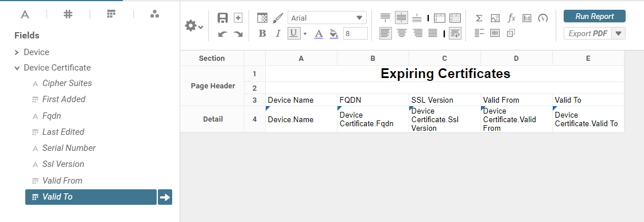
Task: Export report as PDF
Action: point(588,34)
